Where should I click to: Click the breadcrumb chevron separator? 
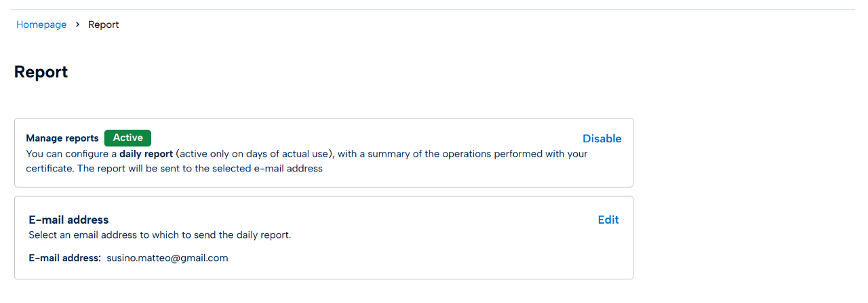tap(78, 24)
